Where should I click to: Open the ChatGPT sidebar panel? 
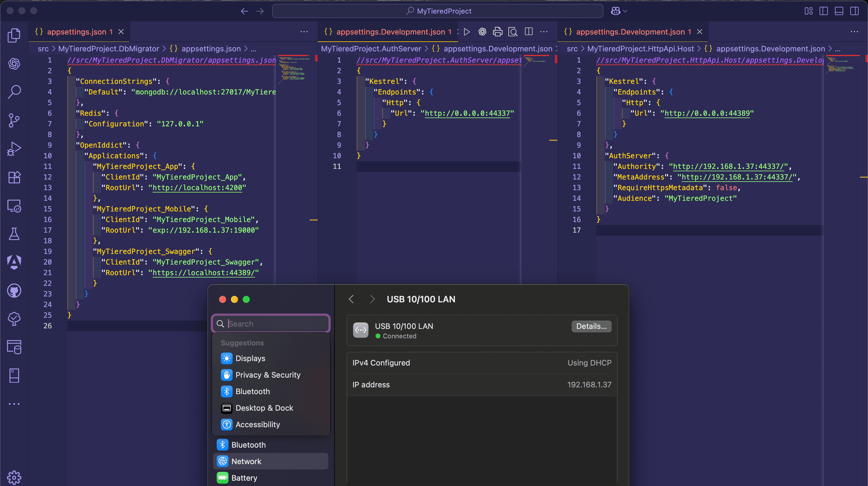click(x=14, y=64)
